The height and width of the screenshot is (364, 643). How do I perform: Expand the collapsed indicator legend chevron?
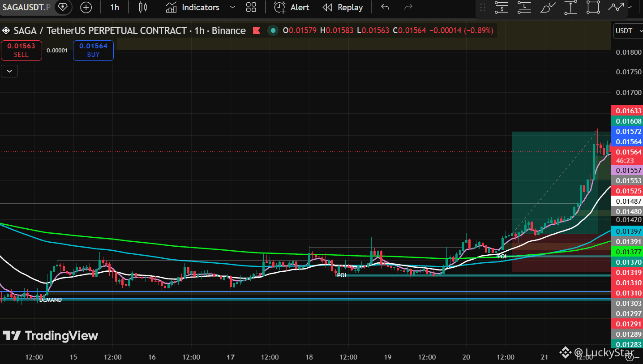point(9,71)
